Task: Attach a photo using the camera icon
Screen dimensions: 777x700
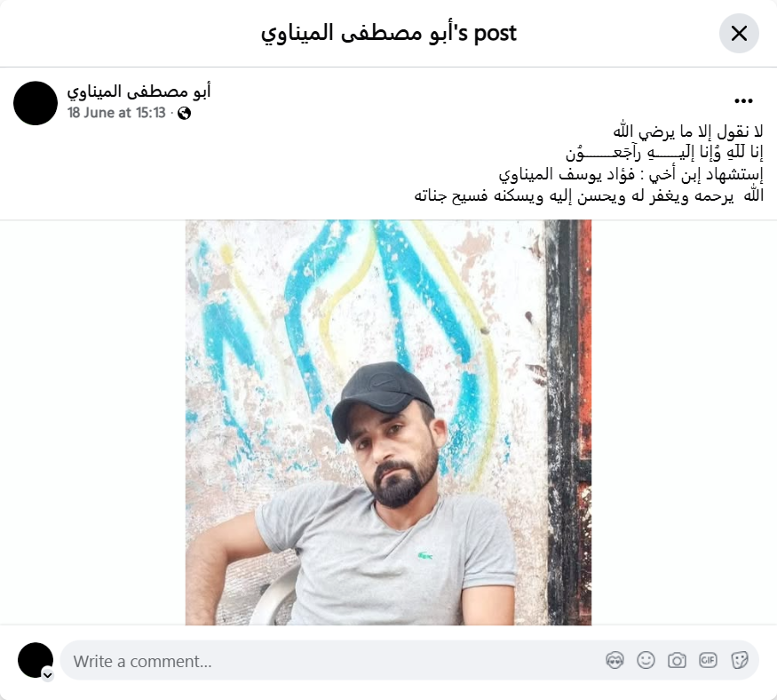Action: click(677, 660)
